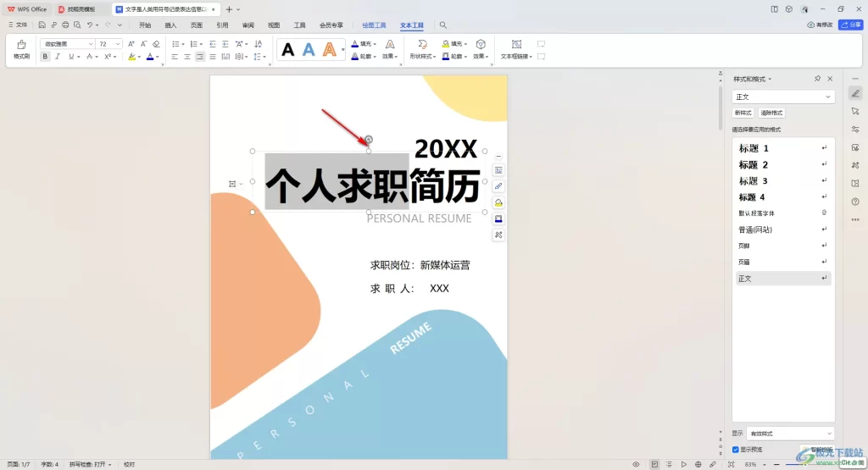Click the 新样式 button
Viewport: 868px width, 470px height.
pos(743,113)
